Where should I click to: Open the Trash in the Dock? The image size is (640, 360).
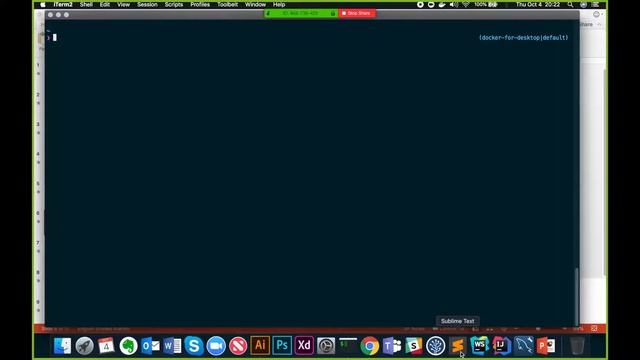pyautogui.click(x=577, y=346)
